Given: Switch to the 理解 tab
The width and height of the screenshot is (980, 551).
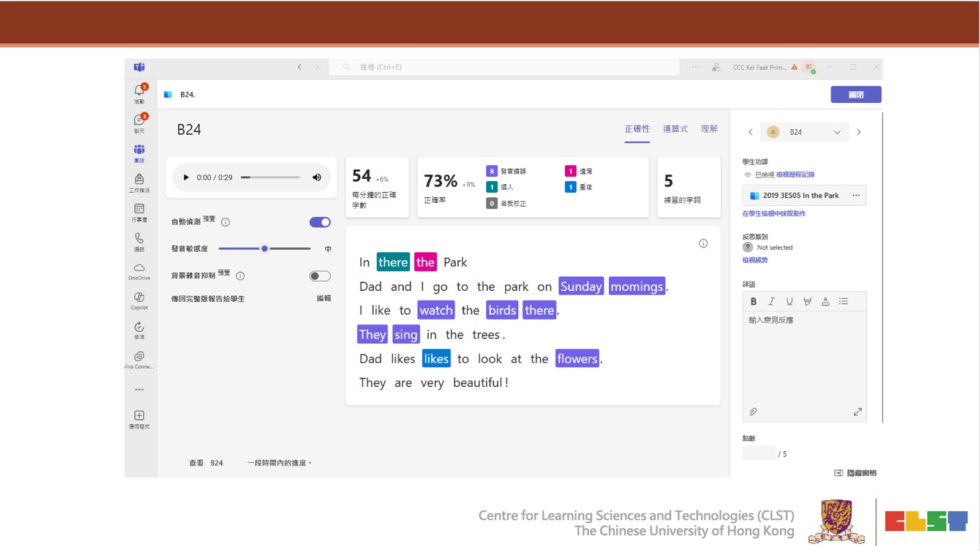Looking at the screenshot, I should coord(709,129).
